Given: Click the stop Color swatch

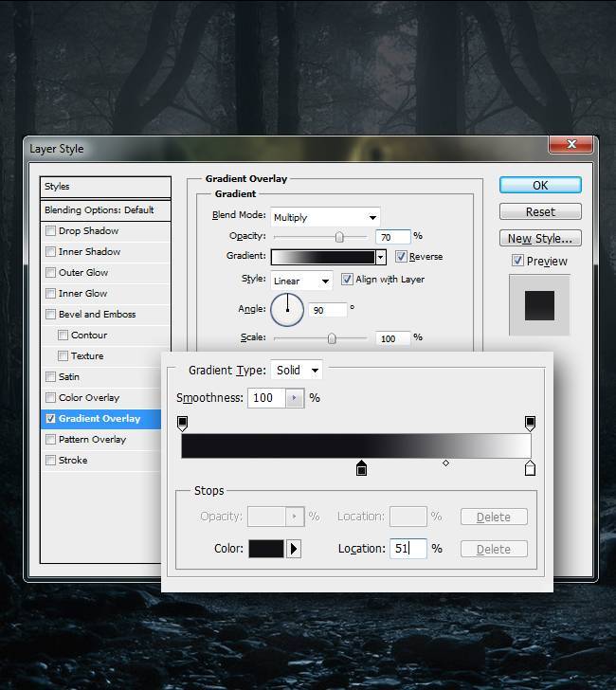Looking at the screenshot, I should (266, 549).
